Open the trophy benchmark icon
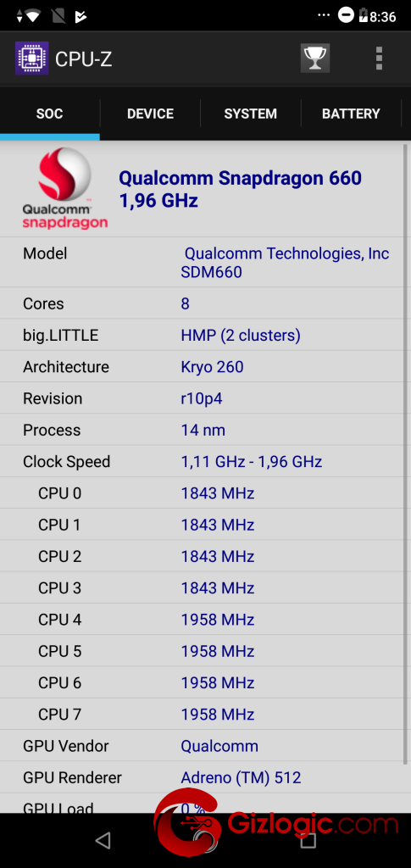Screen dimensions: 411x868 (x=314, y=58)
